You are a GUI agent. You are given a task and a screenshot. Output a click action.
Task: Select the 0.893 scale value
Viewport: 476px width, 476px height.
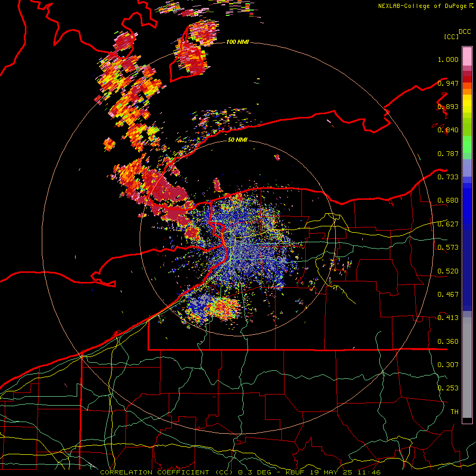click(x=448, y=106)
